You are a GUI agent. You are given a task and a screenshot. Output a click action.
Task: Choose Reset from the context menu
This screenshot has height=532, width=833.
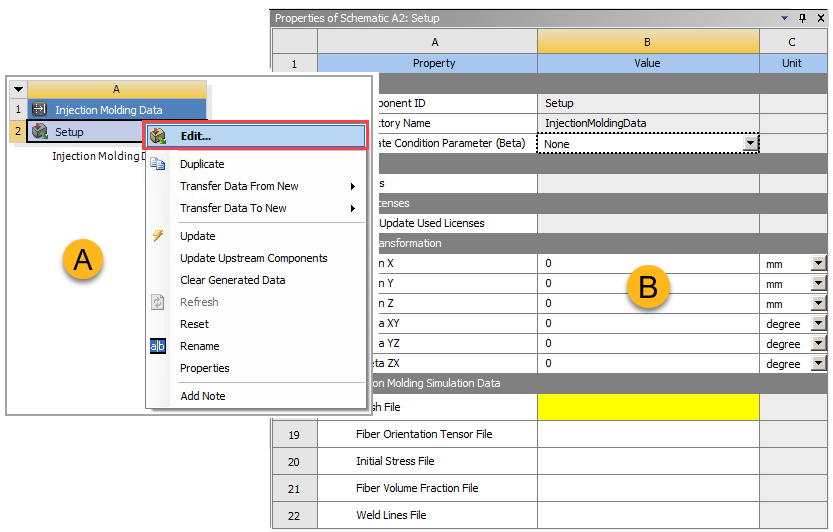pos(256,324)
